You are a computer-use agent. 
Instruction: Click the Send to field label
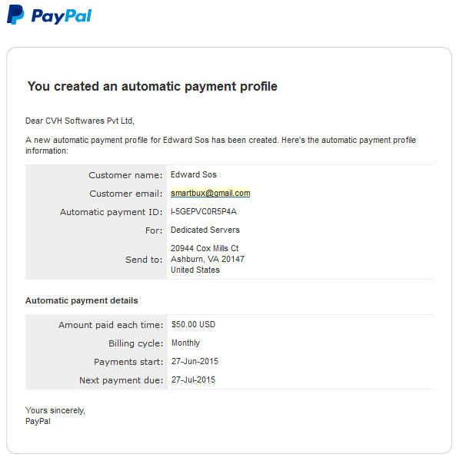[x=145, y=260]
